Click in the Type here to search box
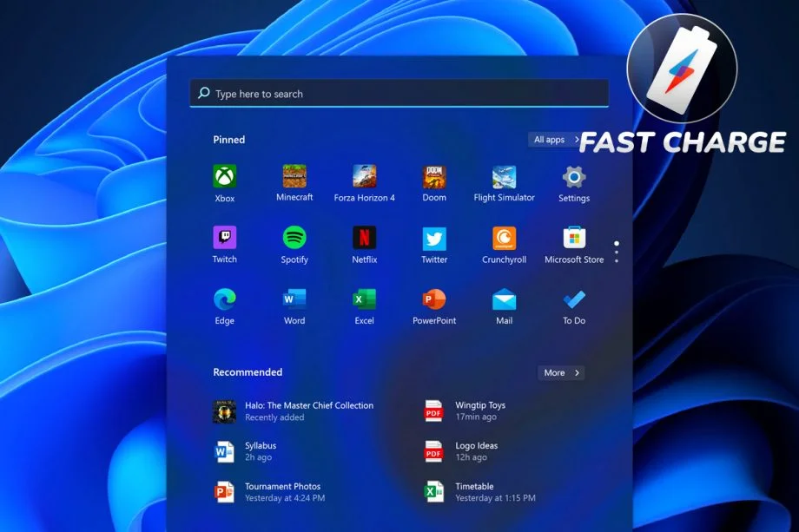Image resolution: width=799 pixels, height=532 pixels. 399,93
